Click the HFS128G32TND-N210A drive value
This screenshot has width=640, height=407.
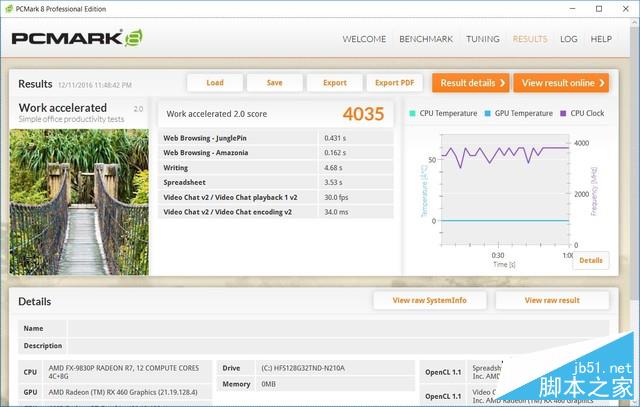[x=303, y=368]
